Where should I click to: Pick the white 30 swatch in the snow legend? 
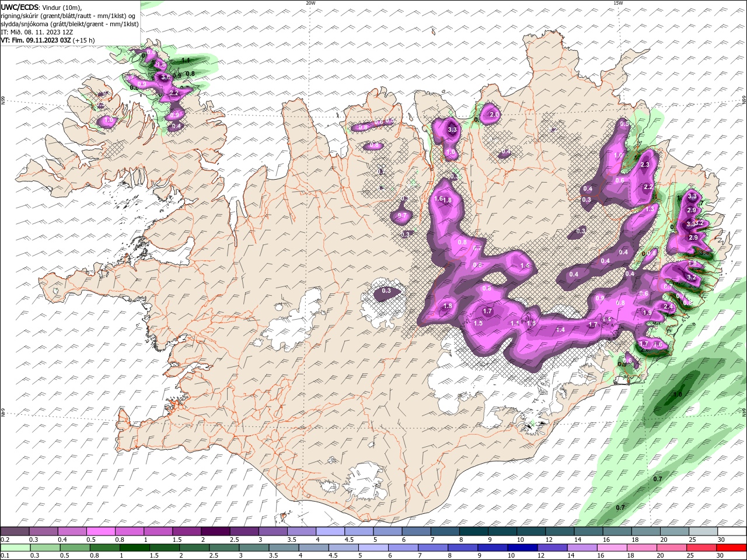732,531
